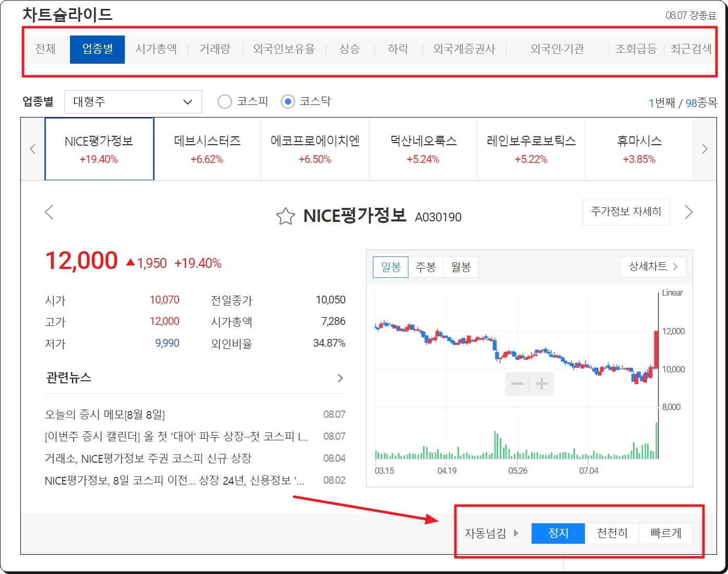728x574 pixels.
Task: Switch to the 하락 tab
Action: point(398,49)
